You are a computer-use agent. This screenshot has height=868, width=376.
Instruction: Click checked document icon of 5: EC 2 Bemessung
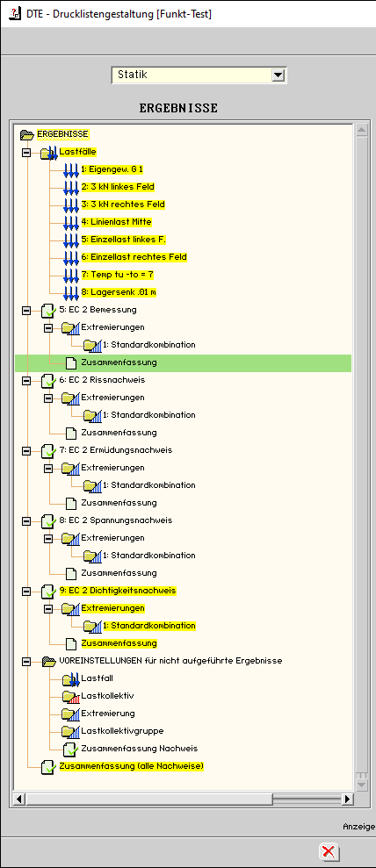48,310
